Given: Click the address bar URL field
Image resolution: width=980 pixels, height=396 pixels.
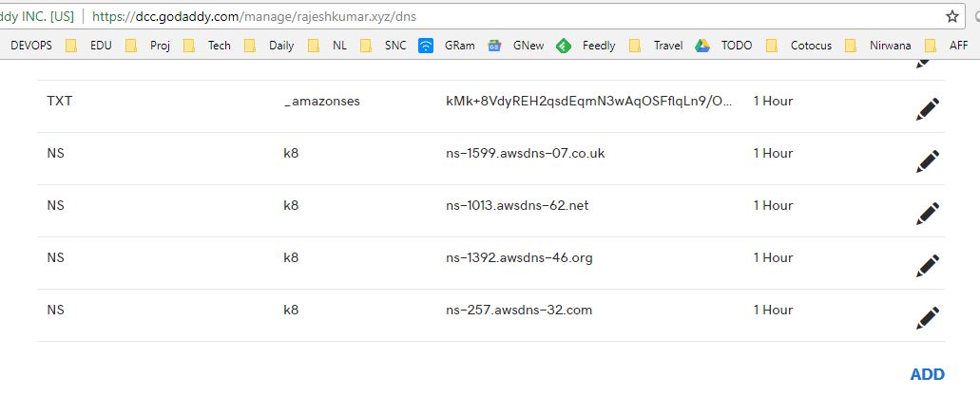Looking at the screenshot, I should 475,16.
